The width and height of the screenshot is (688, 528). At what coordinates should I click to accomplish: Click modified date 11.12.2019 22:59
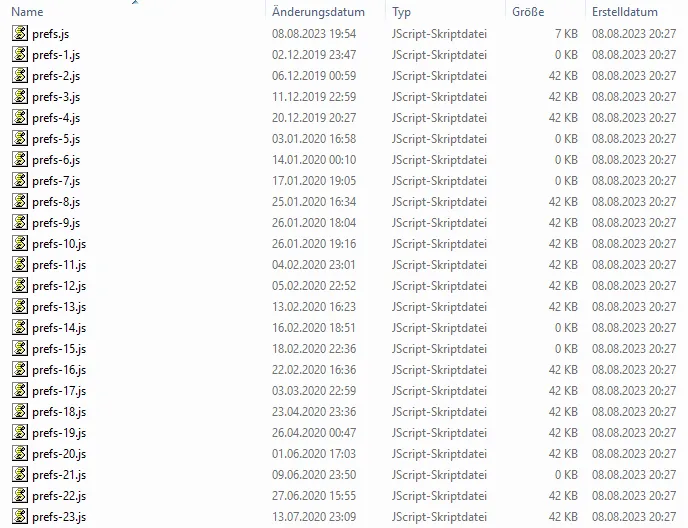point(314,97)
